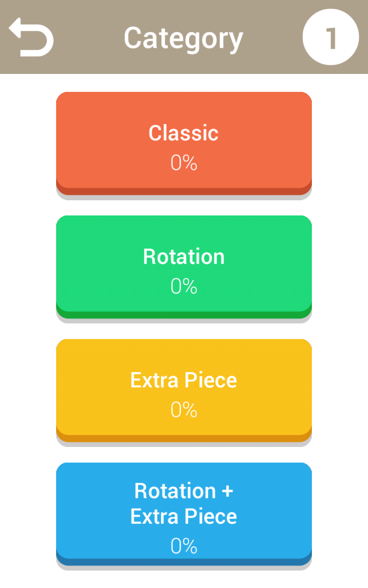The height and width of the screenshot is (588, 368).
Task: Click the "Classic" label text
Action: click(184, 133)
